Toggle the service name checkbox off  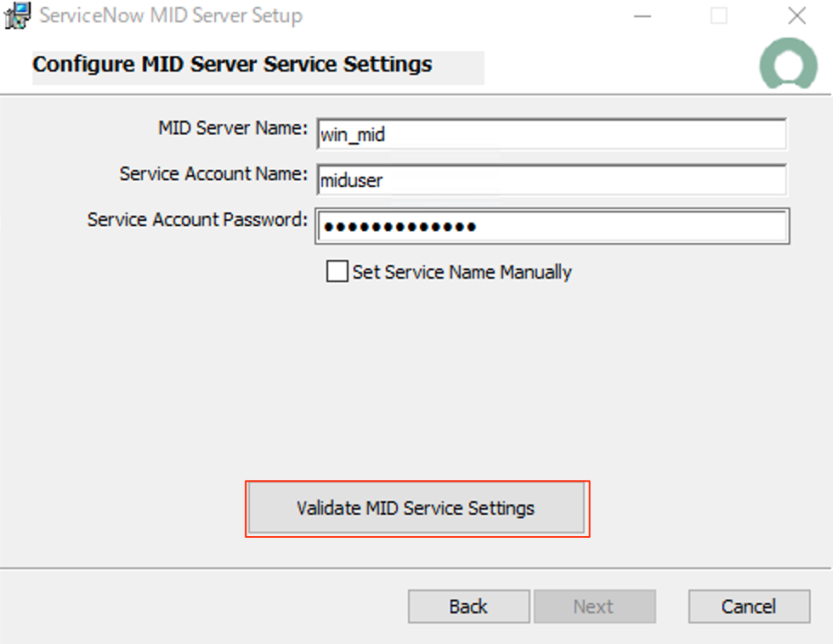click(x=337, y=271)
